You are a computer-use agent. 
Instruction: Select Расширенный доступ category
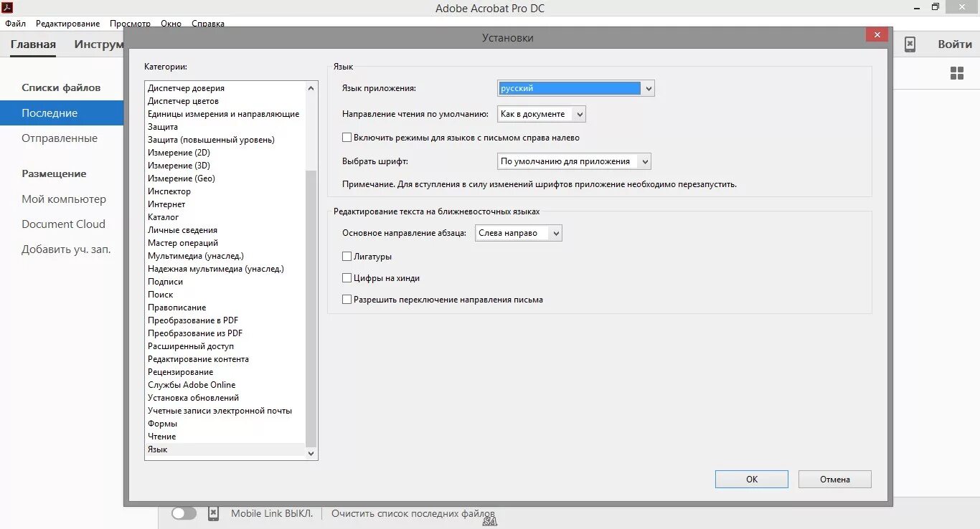(x=225, y=346)
